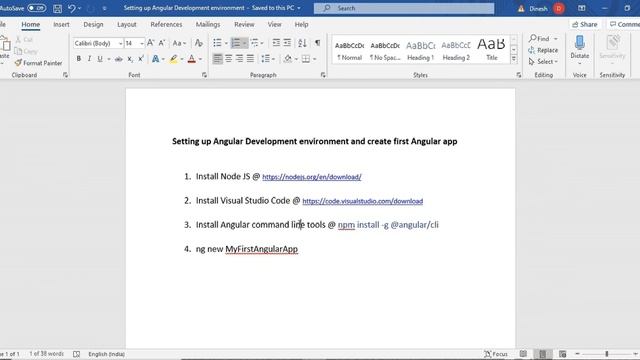The width and height of the screenshot is (640, 360).
Task: Shrink font size with the smaller A icon
Action: click(162, 43)
